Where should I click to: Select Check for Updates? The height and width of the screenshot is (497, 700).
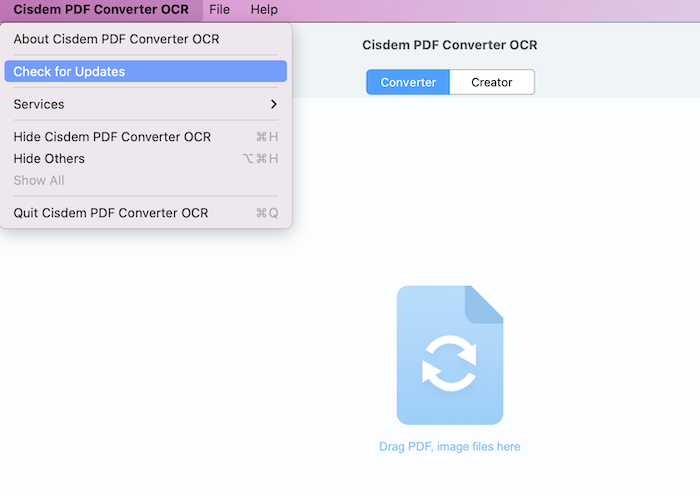coord(146,71)
